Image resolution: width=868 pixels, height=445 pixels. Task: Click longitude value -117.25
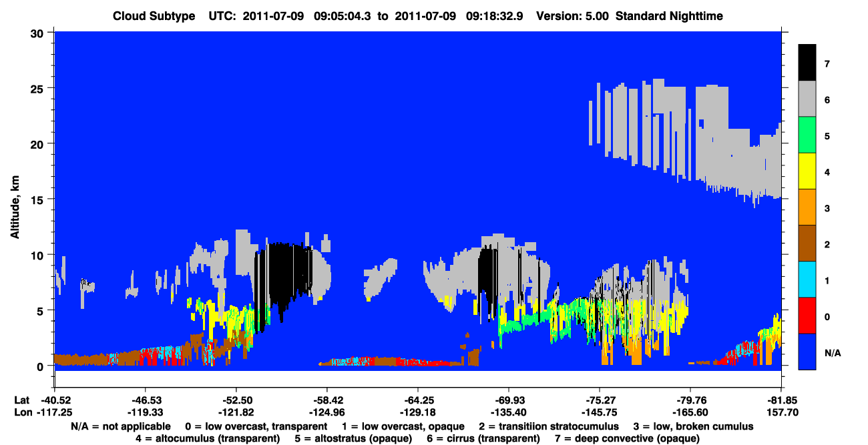coord(55,413)
